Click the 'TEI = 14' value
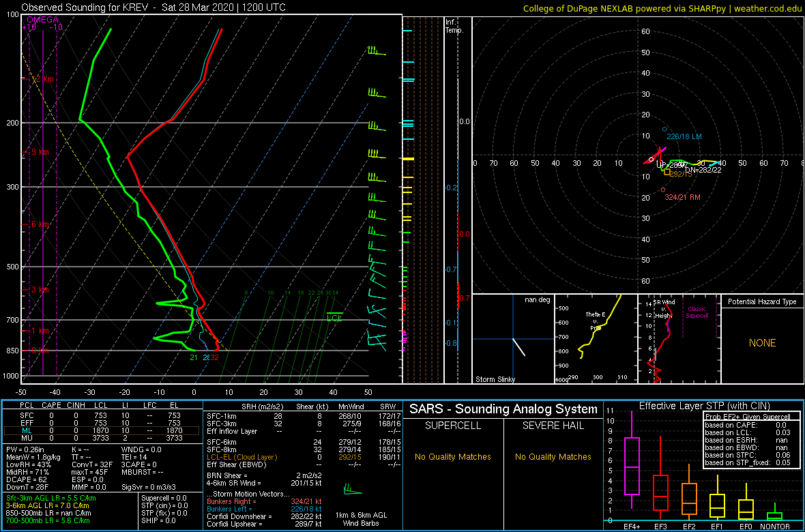Screen dimensions: 805x532 click(x=135, y=457)
